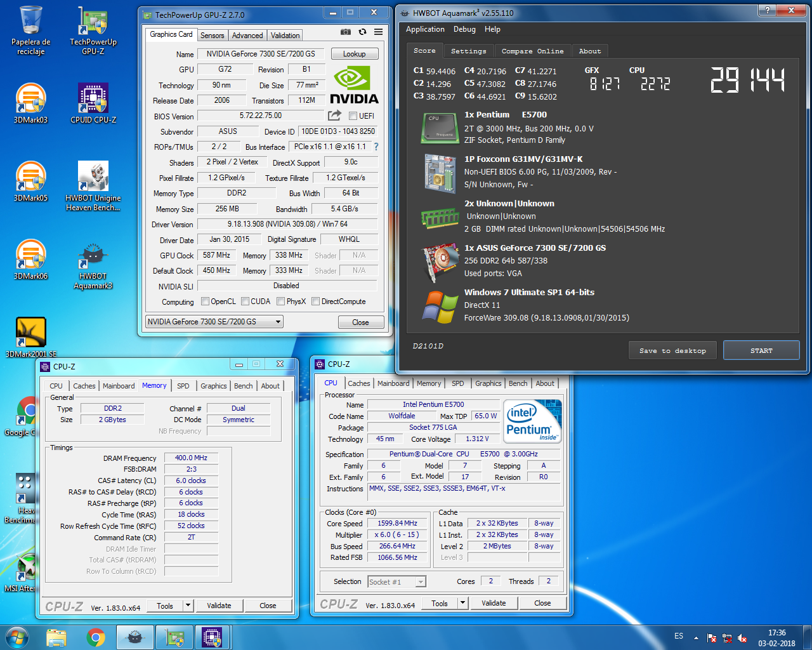The width and height of the screenshot is (812, 650).
Task: Click Show desktop strip at taskbar end
Action: coord(808,637)
